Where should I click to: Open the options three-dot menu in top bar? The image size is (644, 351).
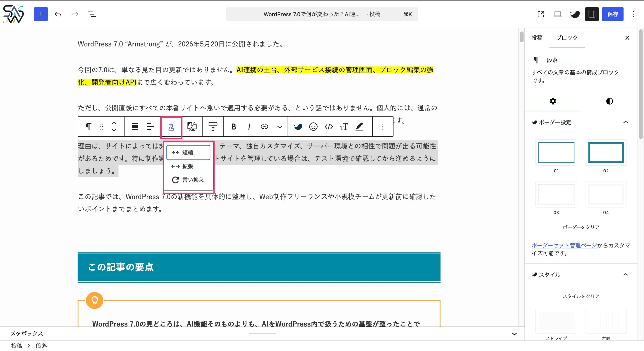[634, 14]
